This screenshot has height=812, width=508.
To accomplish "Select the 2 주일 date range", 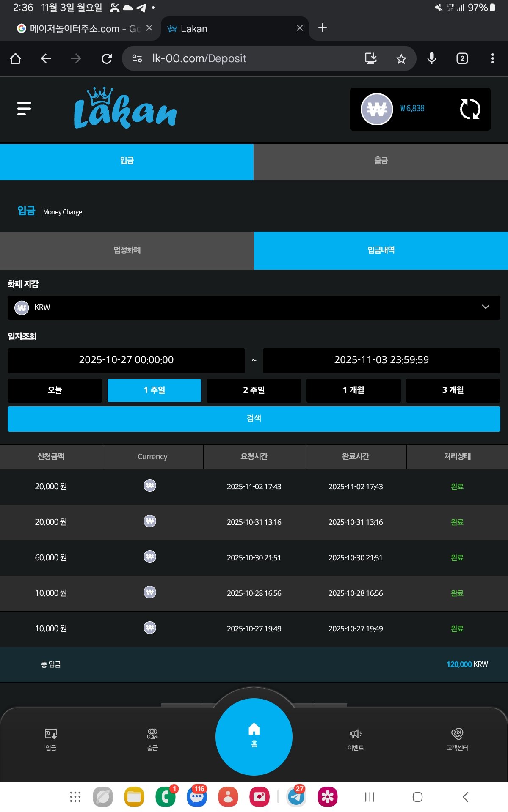I will click(254, 390).
